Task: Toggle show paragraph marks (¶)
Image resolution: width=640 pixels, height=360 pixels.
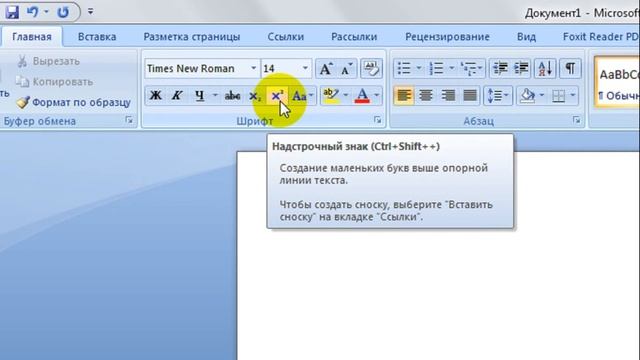Action: coord(570,69)
